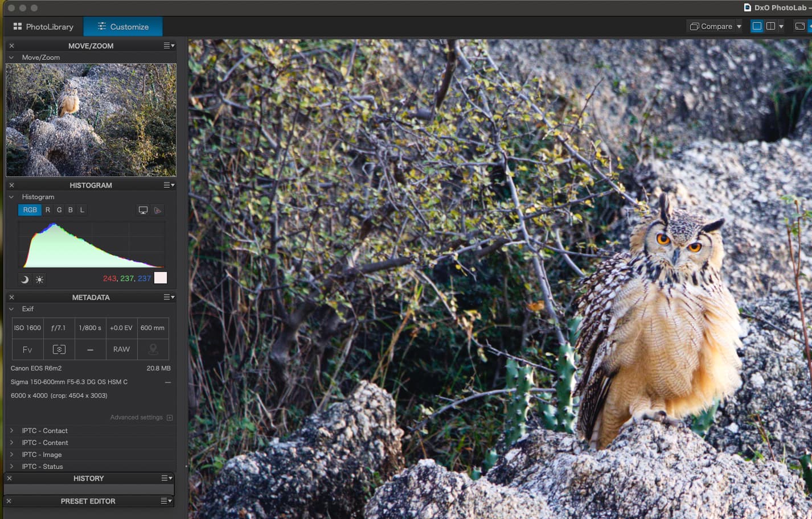Click the Compare button
This screenshot has height=519, width=812.
tap(711, 26)
